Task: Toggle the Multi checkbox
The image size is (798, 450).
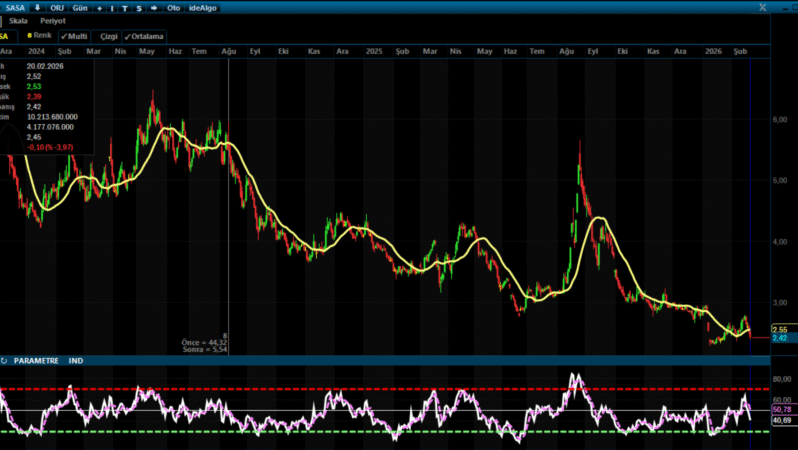Action: 74,35
